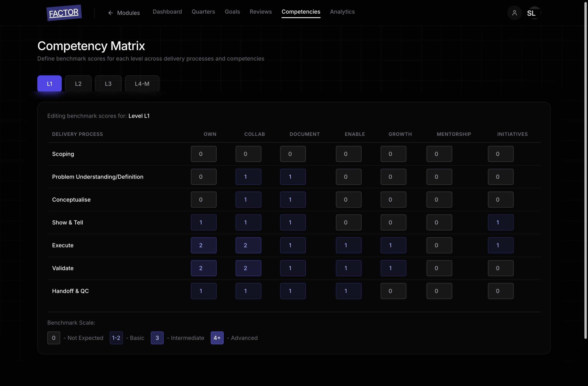Edit Validate Own score field

[204, 268]
